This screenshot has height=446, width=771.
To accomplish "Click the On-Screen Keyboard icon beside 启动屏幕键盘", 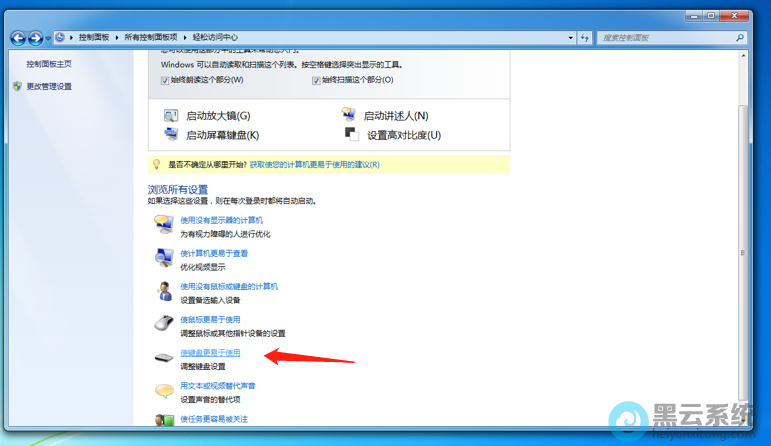I will coord(171,134).
